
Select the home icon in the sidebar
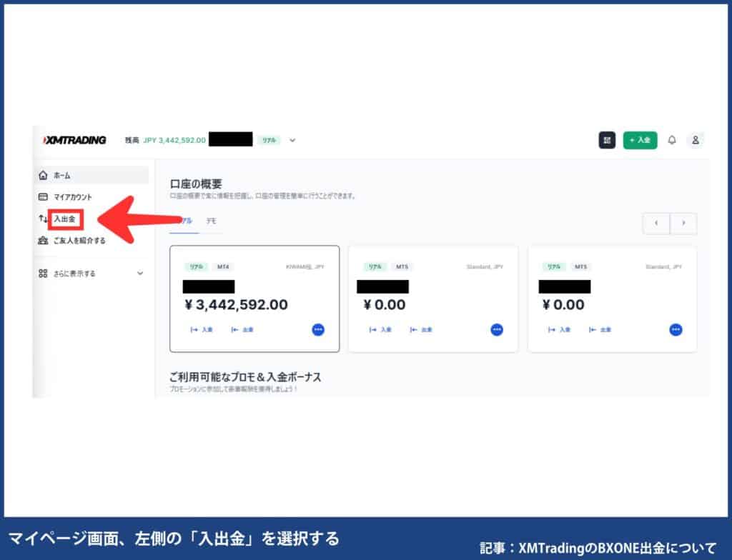coord(44,175)
